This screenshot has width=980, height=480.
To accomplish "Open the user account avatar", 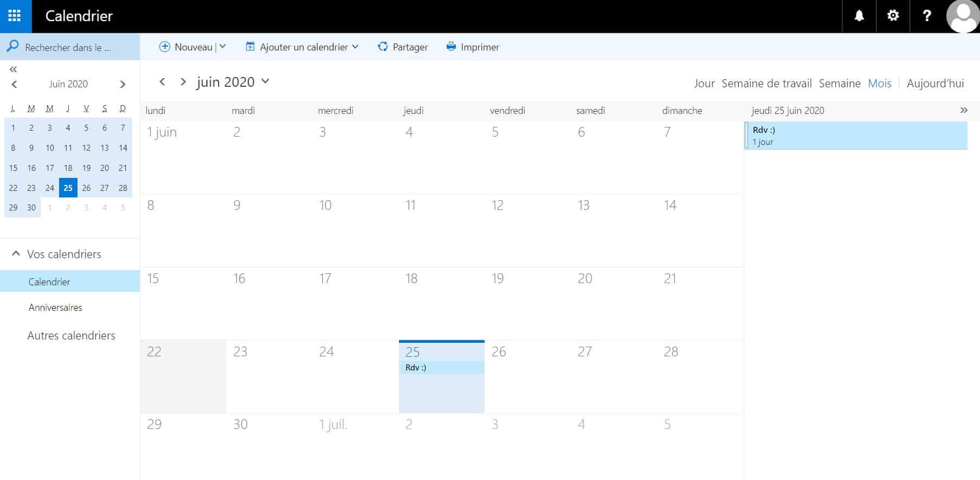I will pos(963,16).
